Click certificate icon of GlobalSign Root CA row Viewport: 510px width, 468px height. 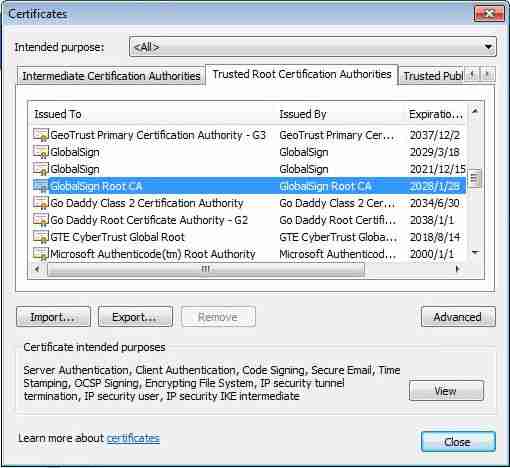[41, 186]
